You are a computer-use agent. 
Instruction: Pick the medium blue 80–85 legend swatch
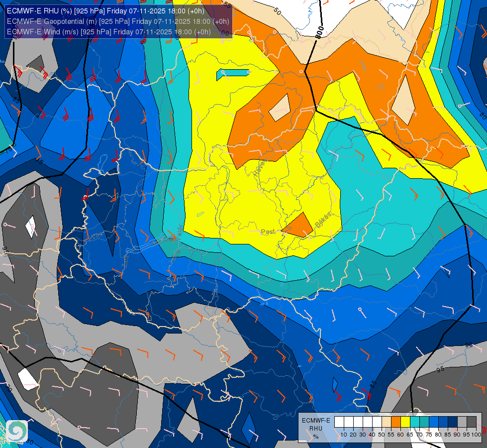pos(444,422)
